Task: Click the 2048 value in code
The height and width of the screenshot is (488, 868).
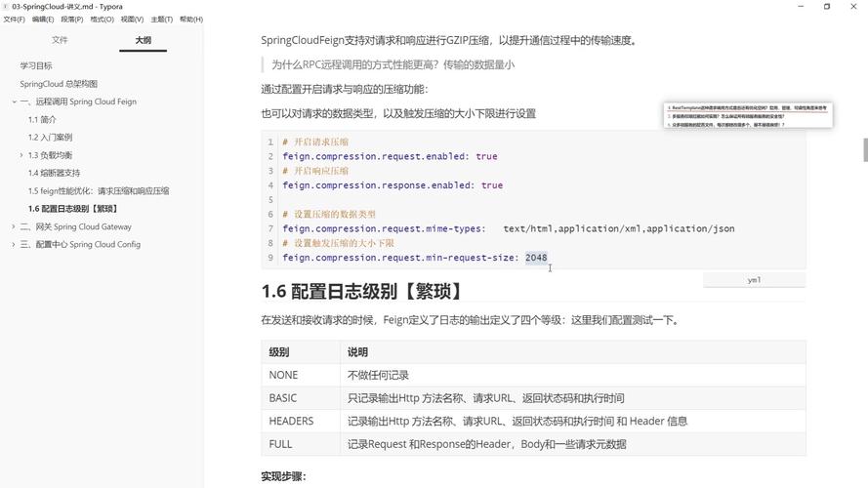Action: 536,258
